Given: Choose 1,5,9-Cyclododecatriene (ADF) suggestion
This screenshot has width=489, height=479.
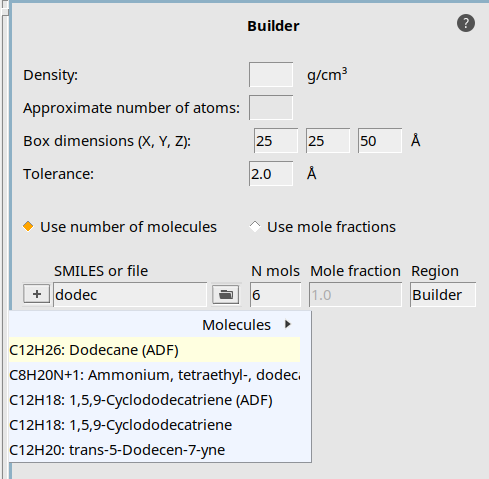Looking at the screenshot, I should coord(155,400).
